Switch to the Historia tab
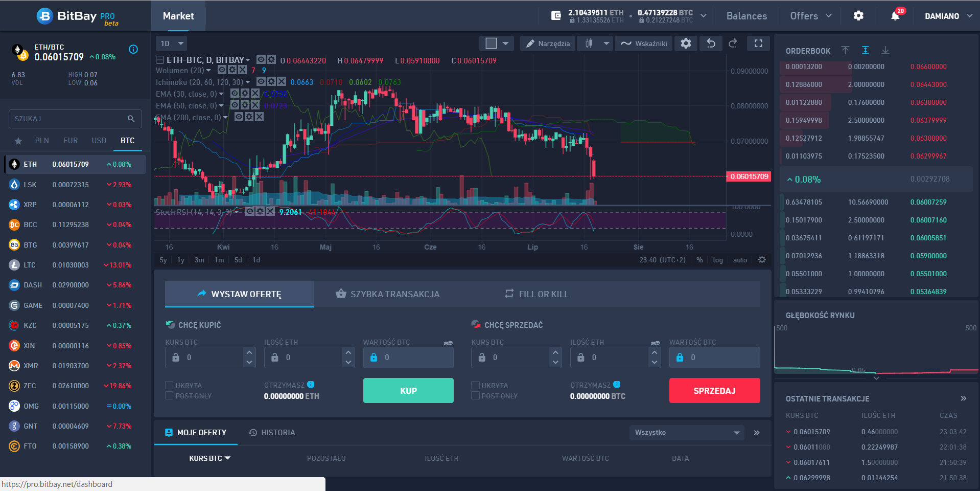980x491 pixels. point(272,433)
